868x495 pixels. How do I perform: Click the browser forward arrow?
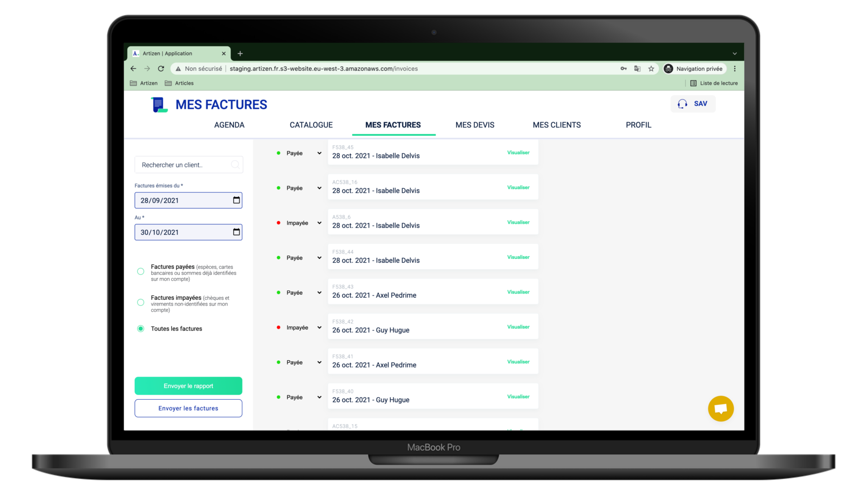(x=147, y=69)
